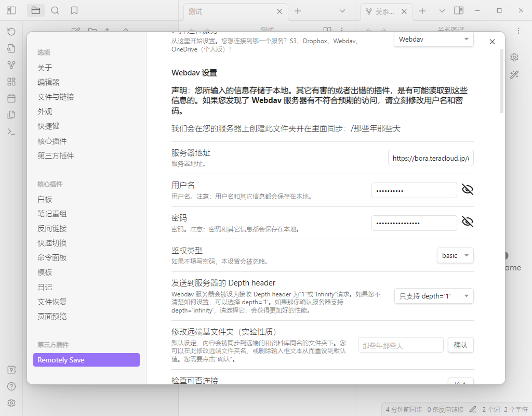Switch to the 测试 tab
This screenshot has width=532, height=416.
[235, 12]
